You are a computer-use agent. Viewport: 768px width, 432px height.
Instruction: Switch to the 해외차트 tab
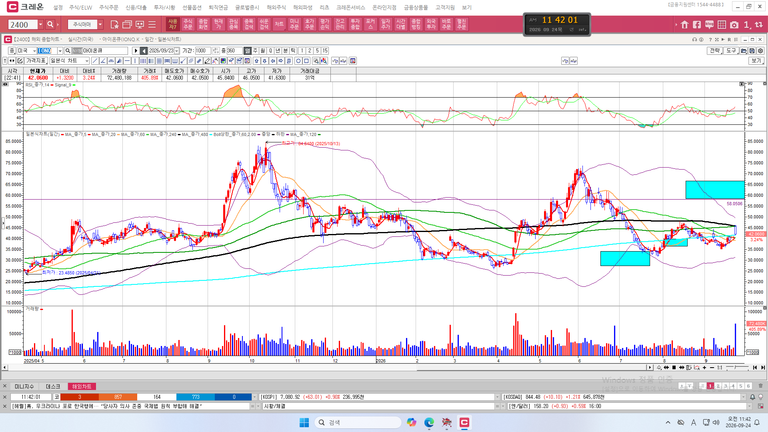[x=82, y=386]
